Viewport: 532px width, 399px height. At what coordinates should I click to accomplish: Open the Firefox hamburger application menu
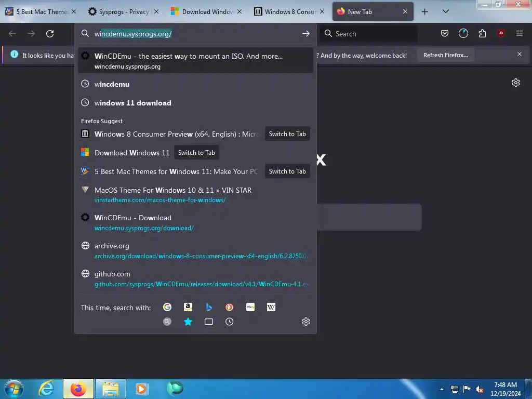point(520,33)
